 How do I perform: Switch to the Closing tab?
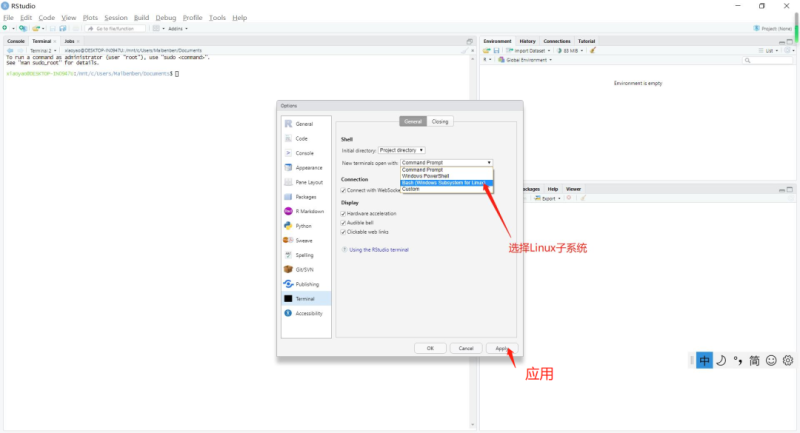[440, 121]
